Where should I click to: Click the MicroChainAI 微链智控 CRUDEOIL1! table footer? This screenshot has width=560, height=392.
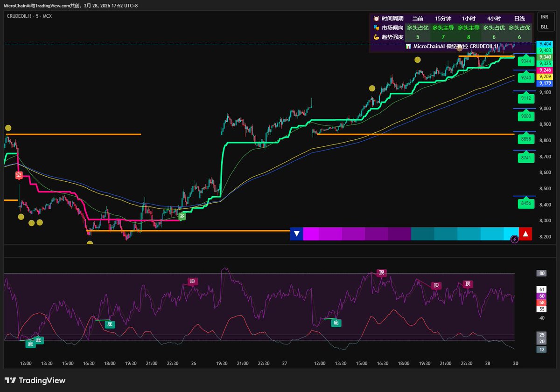(x=451, y=46)
